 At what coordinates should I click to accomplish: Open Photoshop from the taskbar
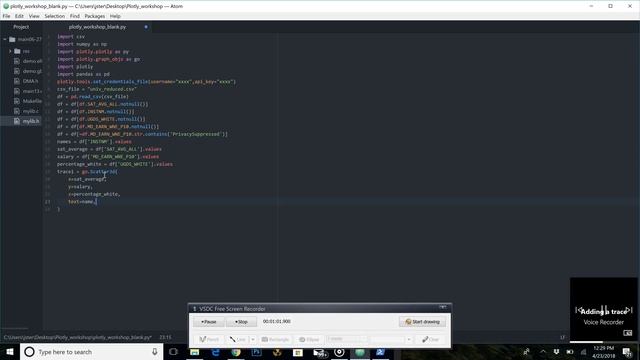click(x=257, y=352)
